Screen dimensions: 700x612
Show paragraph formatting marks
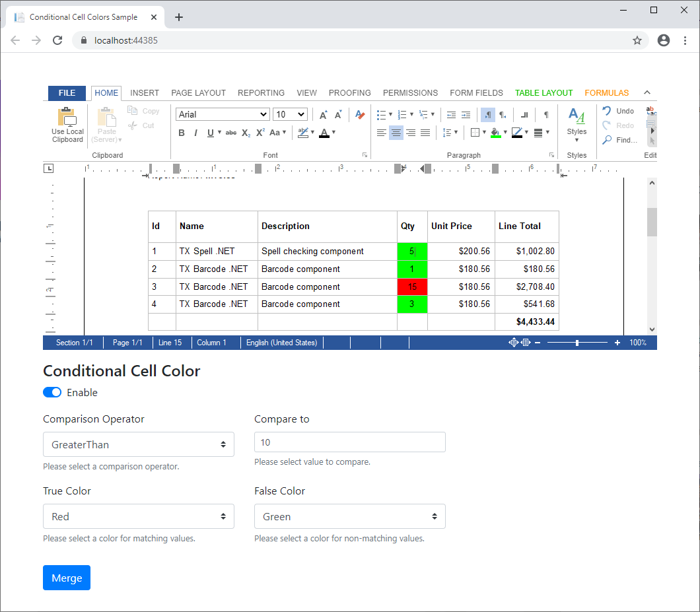(x=546, y=115)
